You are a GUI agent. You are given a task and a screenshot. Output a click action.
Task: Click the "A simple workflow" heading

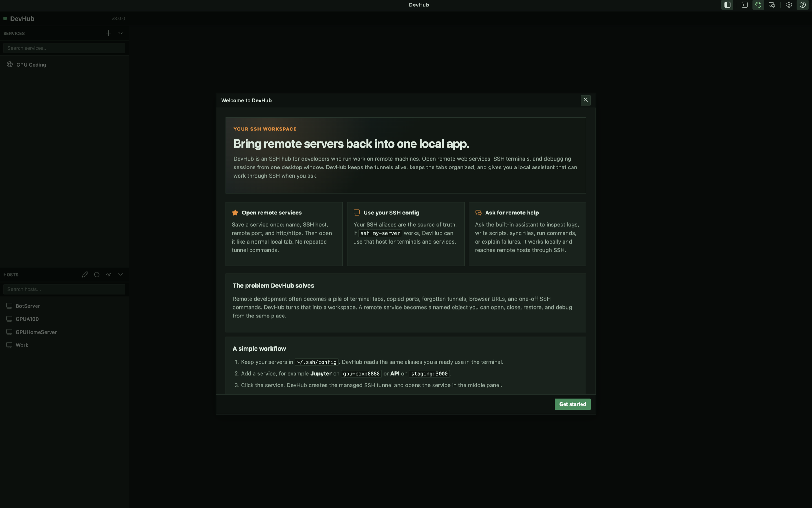coord(259,349)
